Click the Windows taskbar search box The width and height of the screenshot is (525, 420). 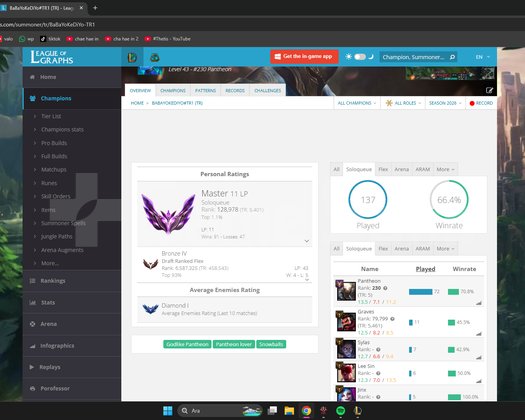click(219, 411)
